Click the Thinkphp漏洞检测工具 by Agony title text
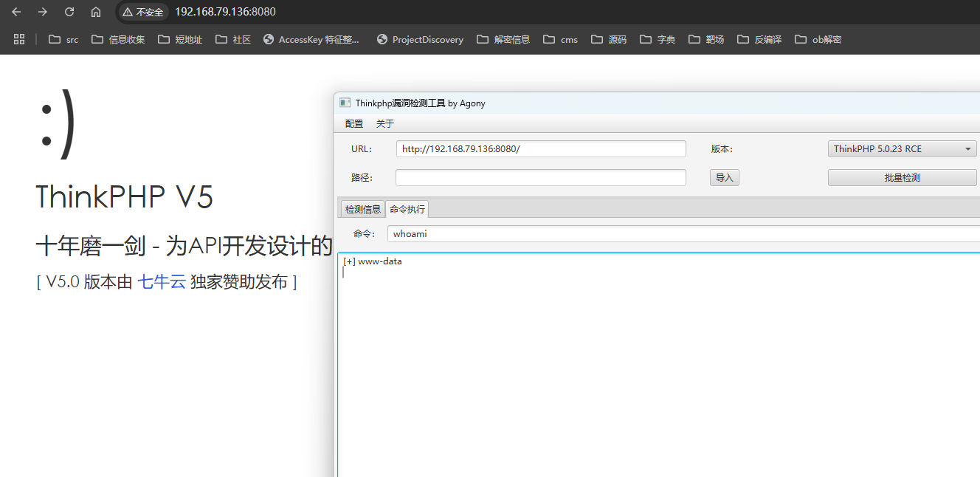Screen dimensions: 980x477 421,103
